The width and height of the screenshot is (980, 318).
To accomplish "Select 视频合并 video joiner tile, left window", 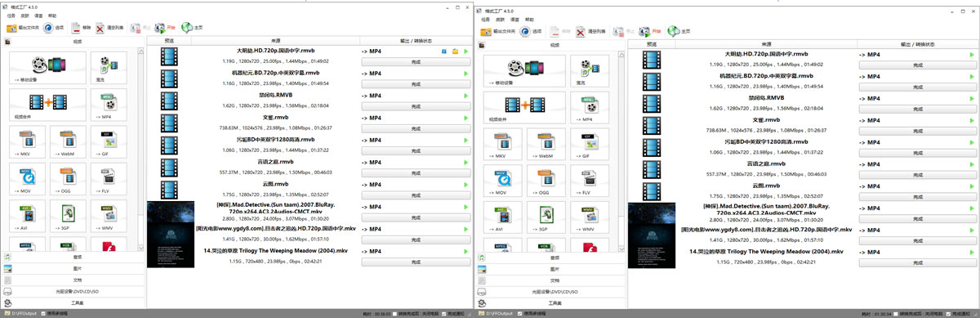I will (x=47, y=105).
